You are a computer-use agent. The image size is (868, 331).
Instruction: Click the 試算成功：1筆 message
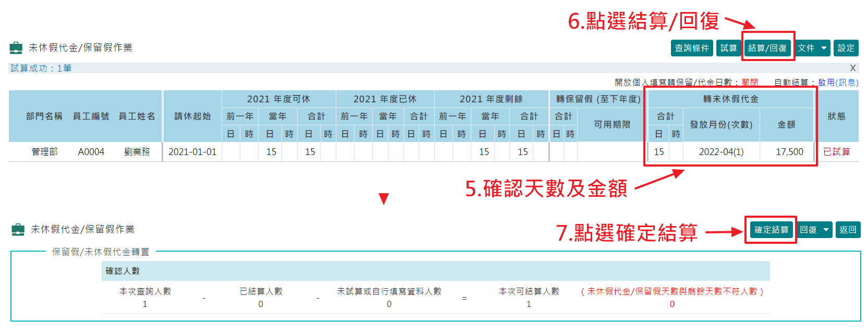tap(41, 68)
